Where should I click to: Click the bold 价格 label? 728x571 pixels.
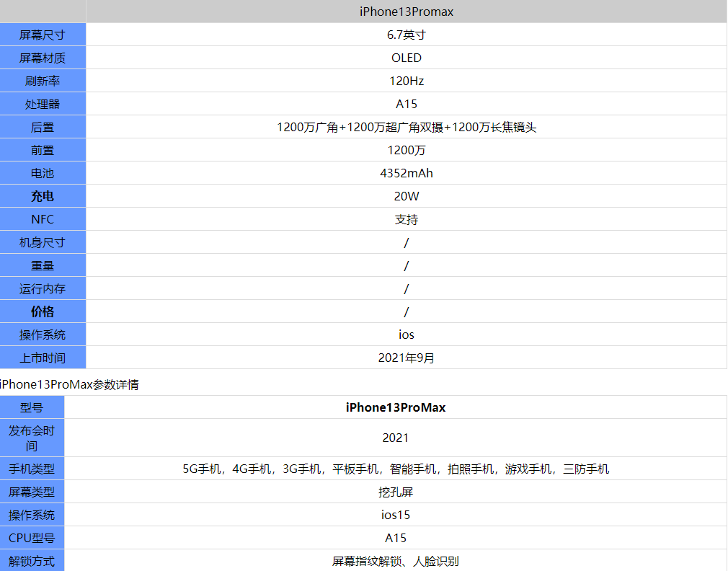coord(43,311)
